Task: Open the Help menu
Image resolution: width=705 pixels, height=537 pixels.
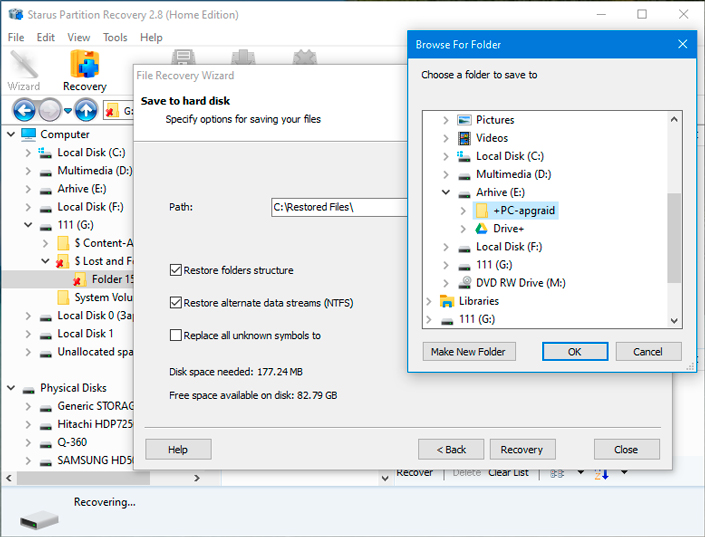Action: point(151,37)
